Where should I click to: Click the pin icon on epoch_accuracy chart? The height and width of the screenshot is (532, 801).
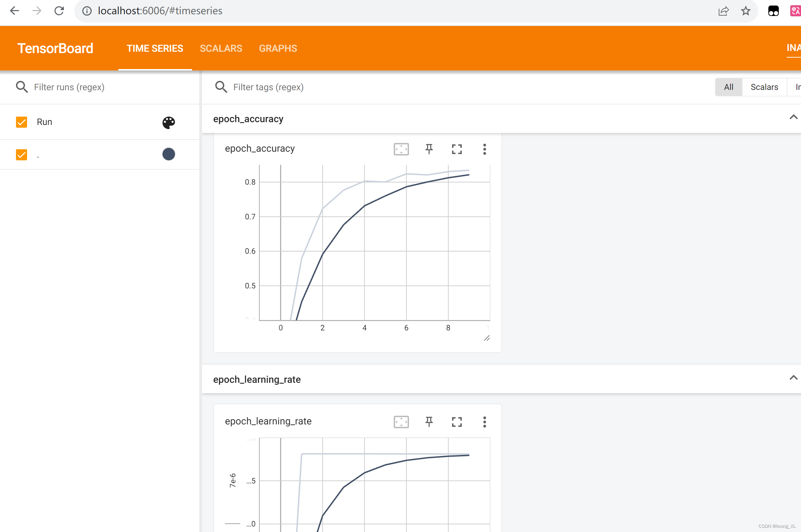tap(429, 150)
